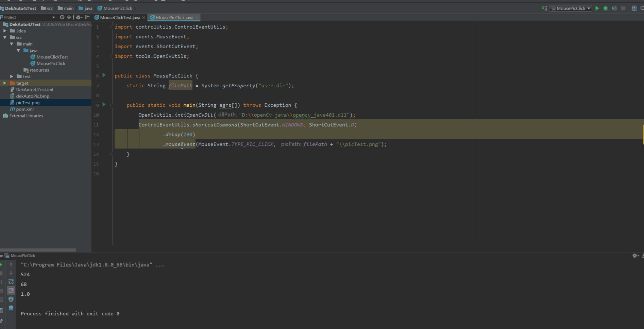The image size is (644, 329).
Task: Clear all console output with trash icon
Action: coord(11,308)
